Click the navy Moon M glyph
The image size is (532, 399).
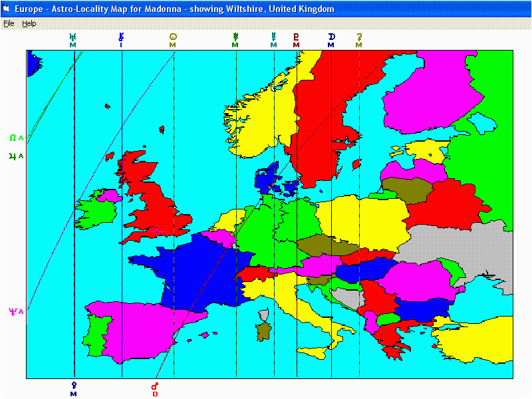pyautogui.click(x=331, y=40)
